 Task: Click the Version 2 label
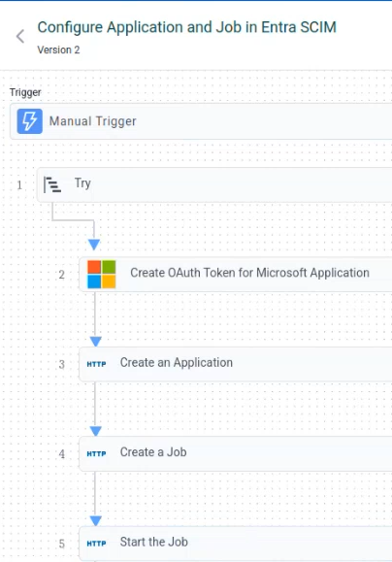click(58, 50)
